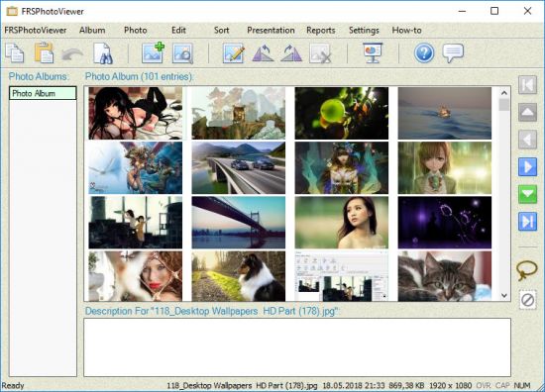545x392 pixels.
Task: Click the View photo magnifier icon
Action: pyautogui.click(x=182, y=53)
